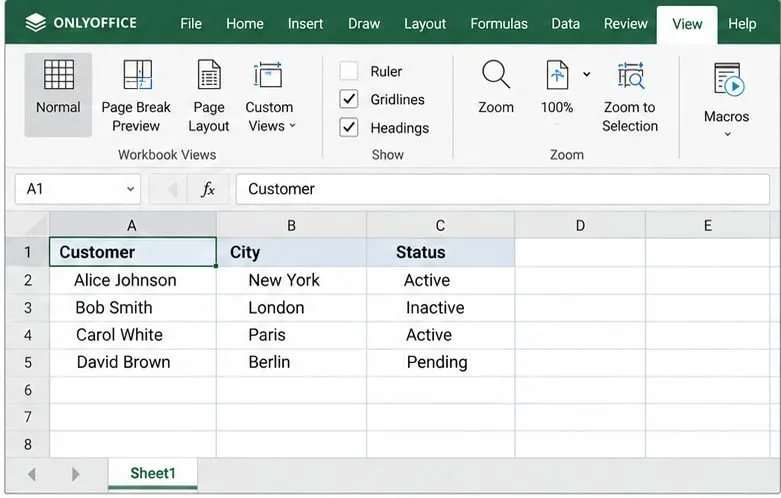Select column B header
The height and width of the screenshot is (498, 781).
[x=291, y=225]
